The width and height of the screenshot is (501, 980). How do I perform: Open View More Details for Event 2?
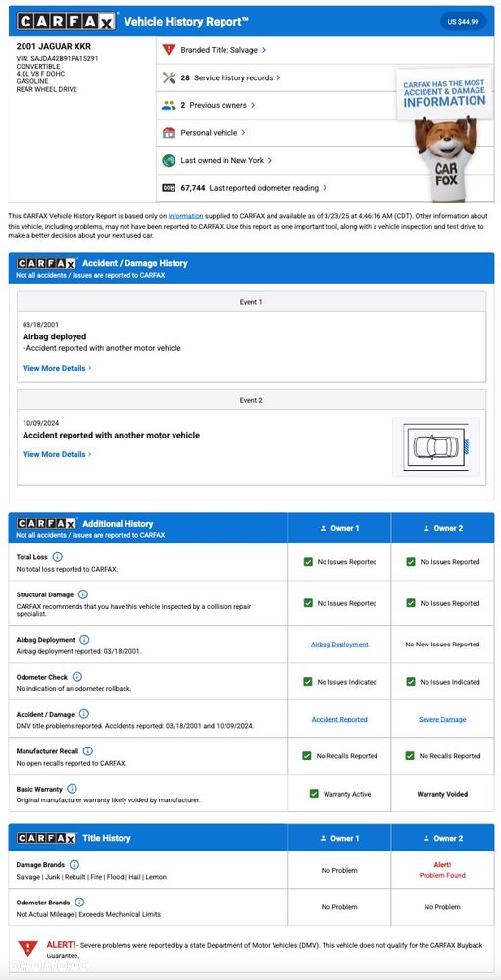coord(57,454)
